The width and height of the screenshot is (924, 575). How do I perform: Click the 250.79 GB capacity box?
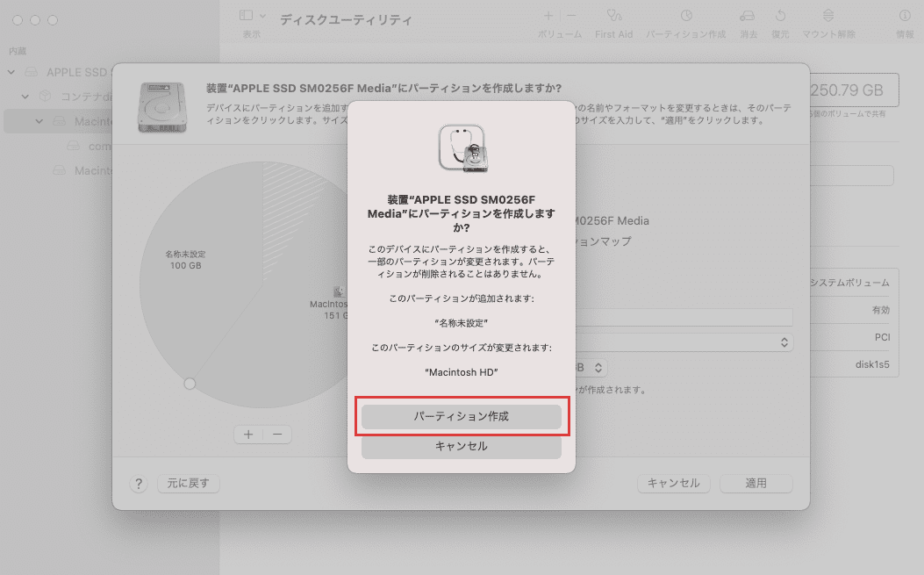(855, 90)
